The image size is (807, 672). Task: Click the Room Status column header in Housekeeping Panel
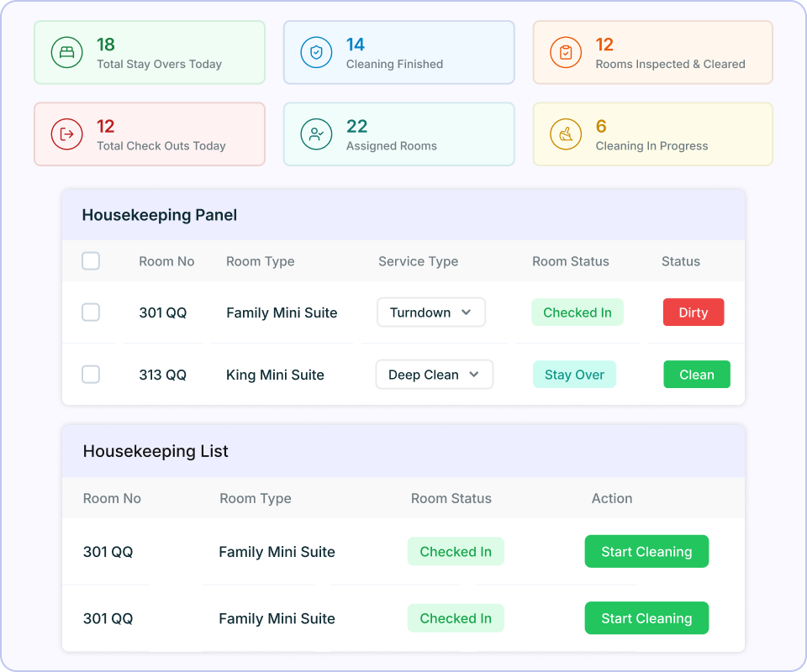point(571,261)
